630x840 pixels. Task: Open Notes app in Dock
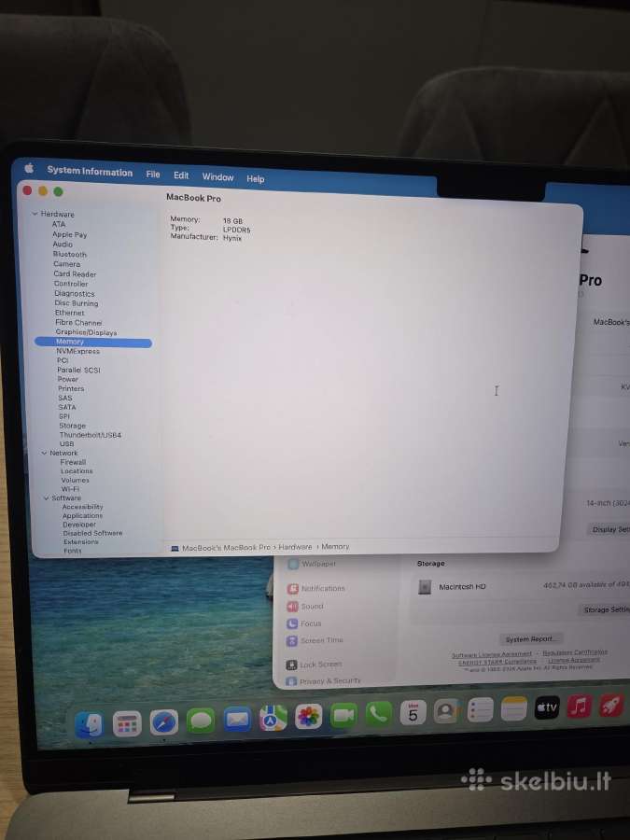coord(513,708)
